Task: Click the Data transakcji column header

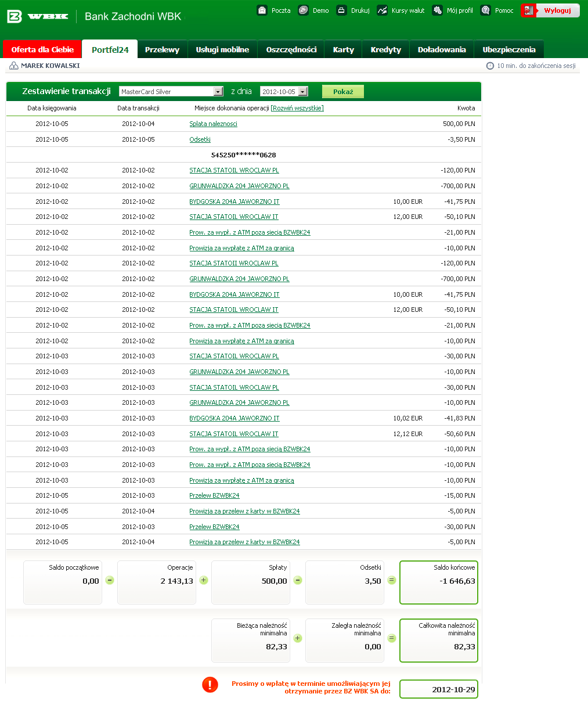Action: pos(138,108)
